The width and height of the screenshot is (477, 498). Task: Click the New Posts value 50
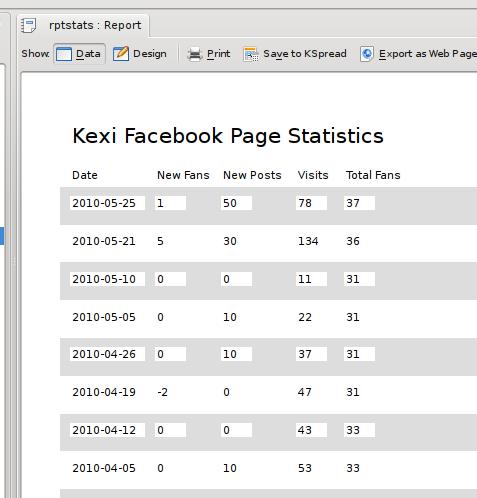point(236,203)
